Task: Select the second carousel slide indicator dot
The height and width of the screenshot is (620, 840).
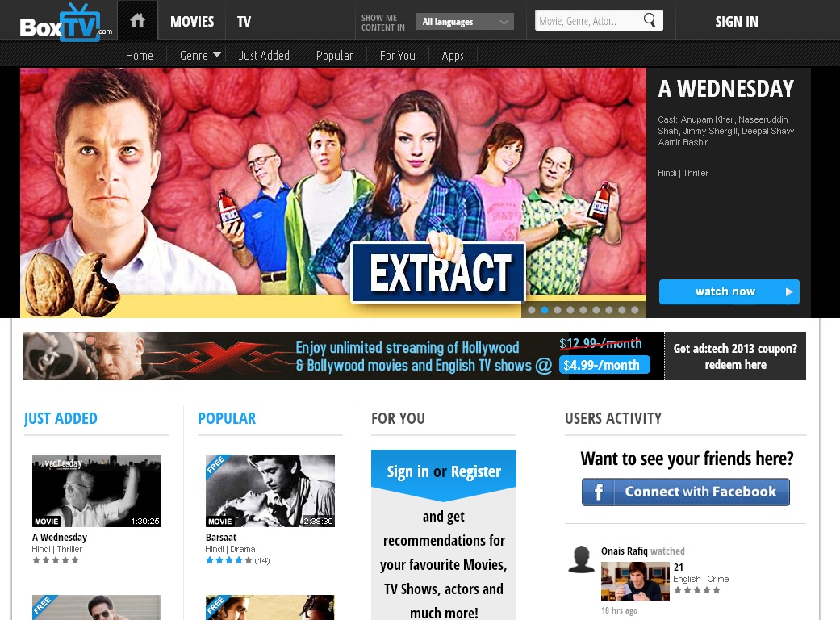Action: click(x=545, y=310)
